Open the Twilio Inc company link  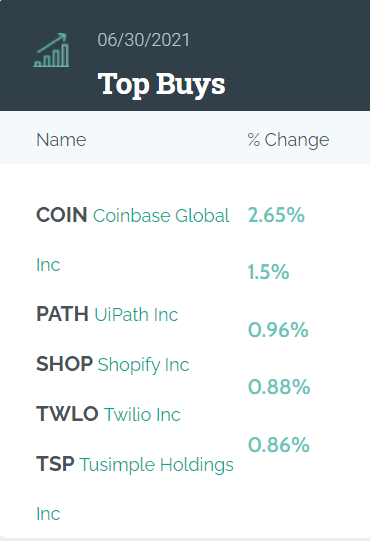click(142, 414)
